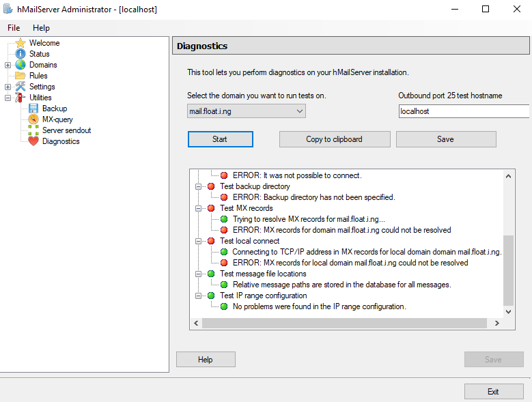Click Copy to clipboard button
Image resolution: width=532 pixels, height=402 pixels.
335,139
